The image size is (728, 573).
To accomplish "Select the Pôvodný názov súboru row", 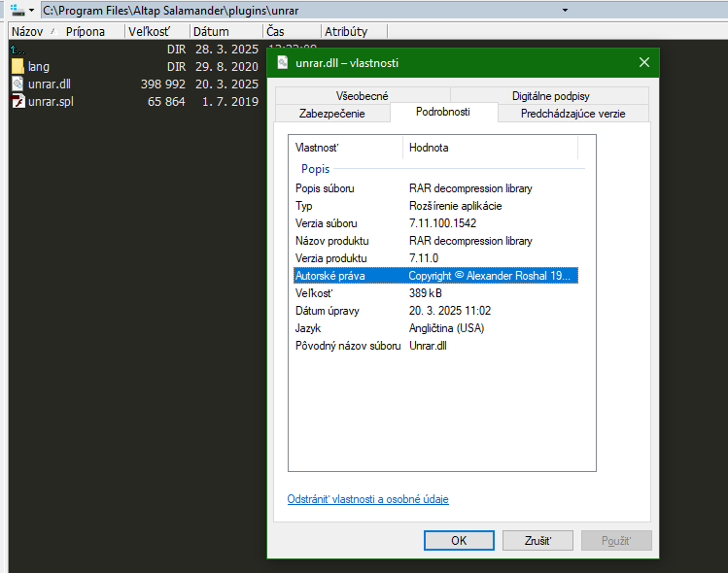I will point(436,346).
